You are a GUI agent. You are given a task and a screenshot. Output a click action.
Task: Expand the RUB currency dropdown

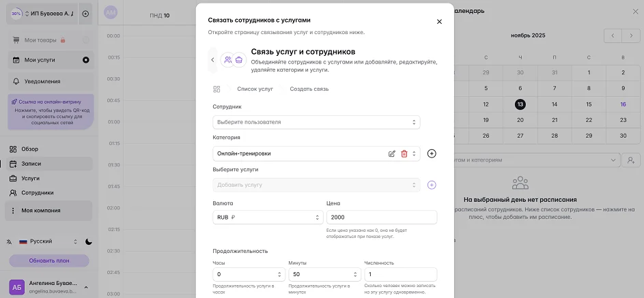pyautogui.click(x=267, y=218)
